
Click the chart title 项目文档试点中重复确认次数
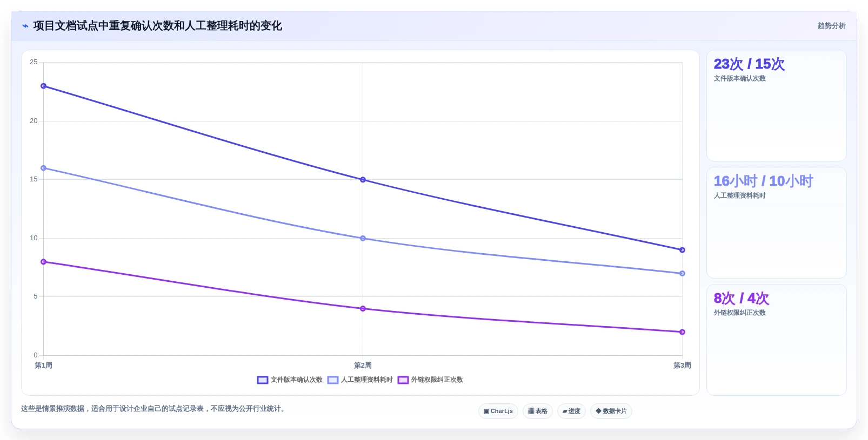pos(157,26)
